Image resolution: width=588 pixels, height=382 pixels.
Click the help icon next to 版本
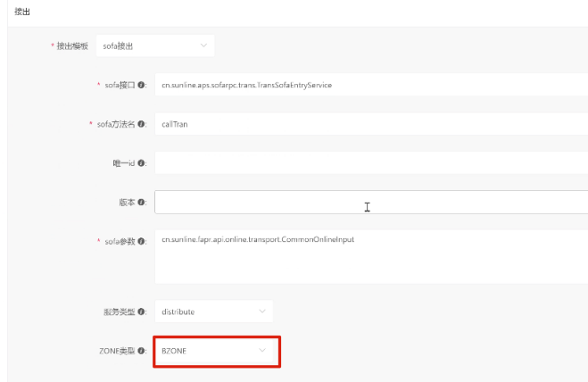142,203
